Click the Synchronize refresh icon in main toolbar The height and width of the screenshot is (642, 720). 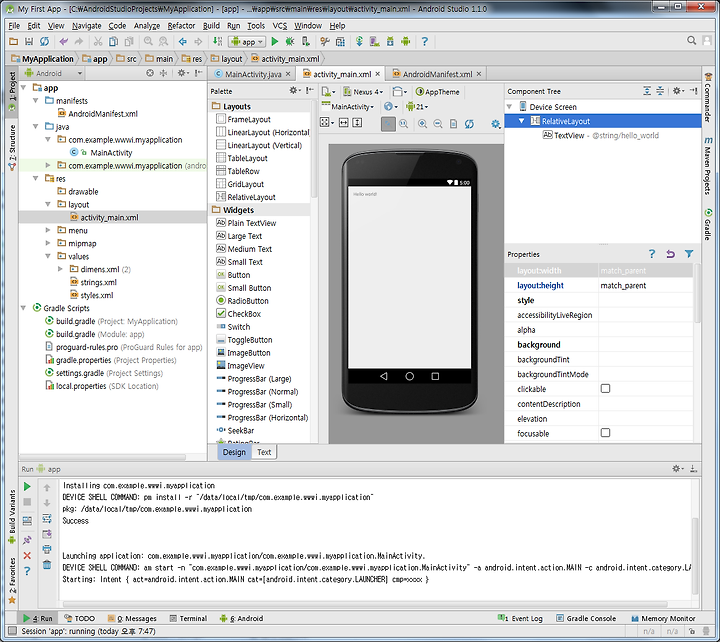click(44, 41)
